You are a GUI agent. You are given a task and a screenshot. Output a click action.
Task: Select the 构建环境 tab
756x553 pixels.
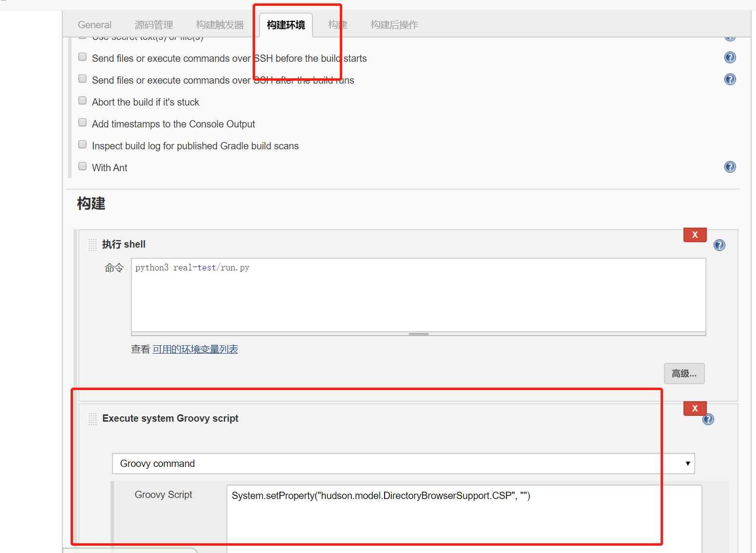pyautogui.click(x=286, y=25)
